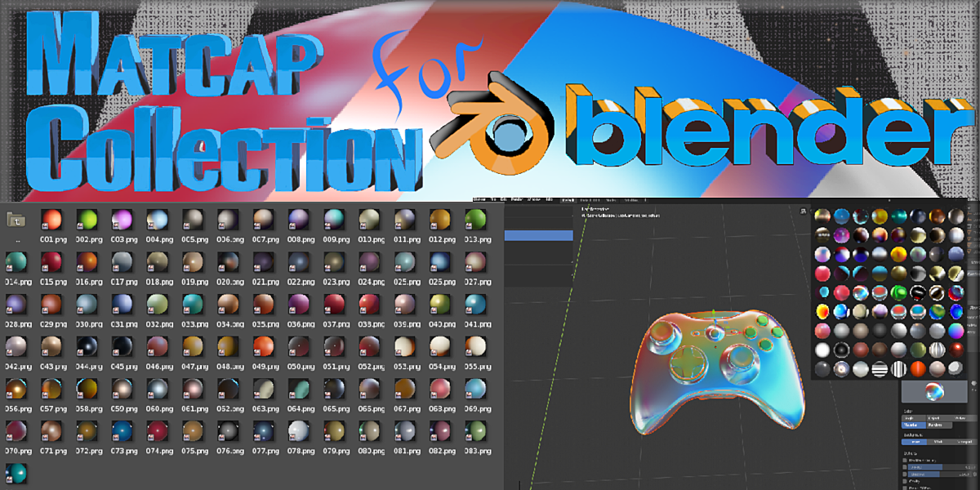980x490 pixels.
Task: Open the Window menu in Blender
Action: [x=534, y=199]
